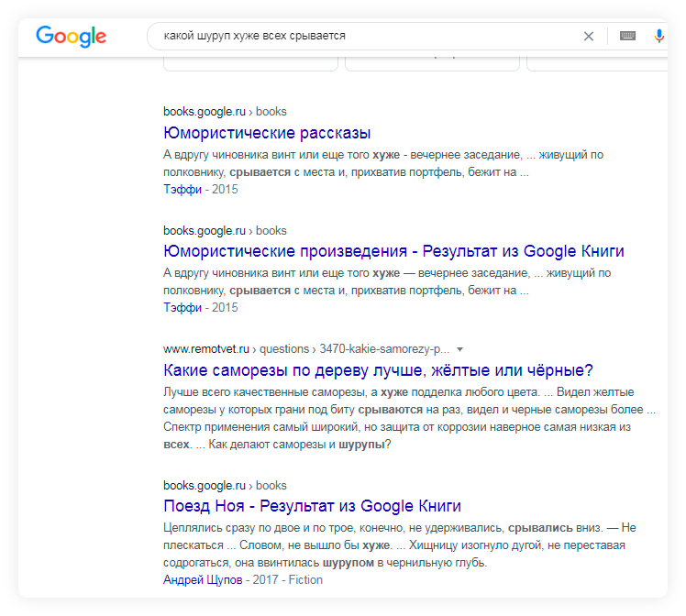Clear the search query with X
The width and height of the screenshot is (686, 616).
coord(589,37)
